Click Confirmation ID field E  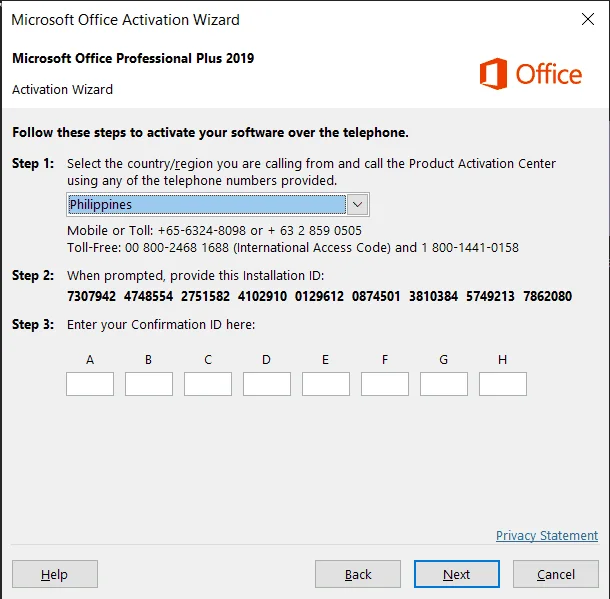[326, 384]
